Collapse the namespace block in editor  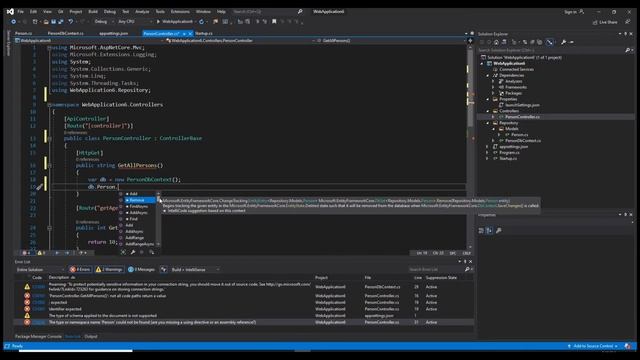click(x=49, y=105)
